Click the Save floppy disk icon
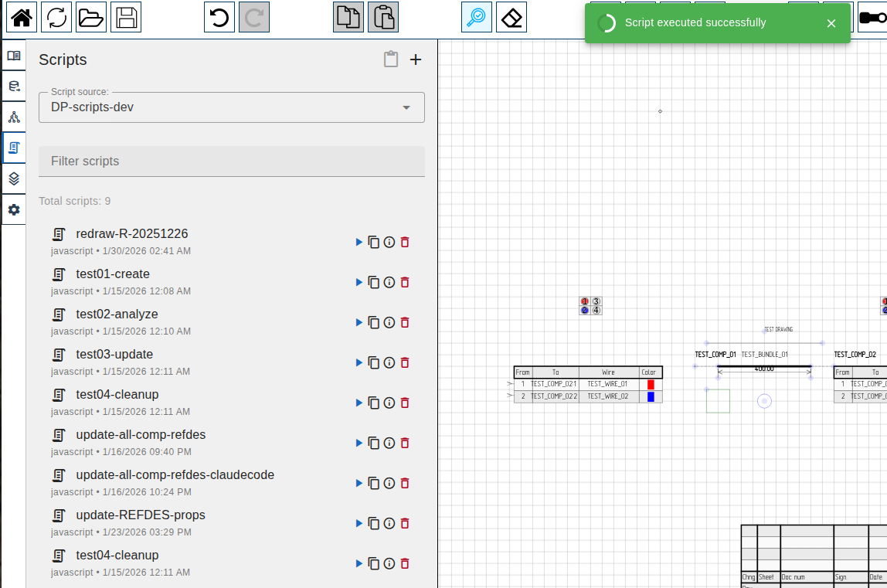Image resolution: width=887 pixels, height=588 pixels. (x=126, y=17)
